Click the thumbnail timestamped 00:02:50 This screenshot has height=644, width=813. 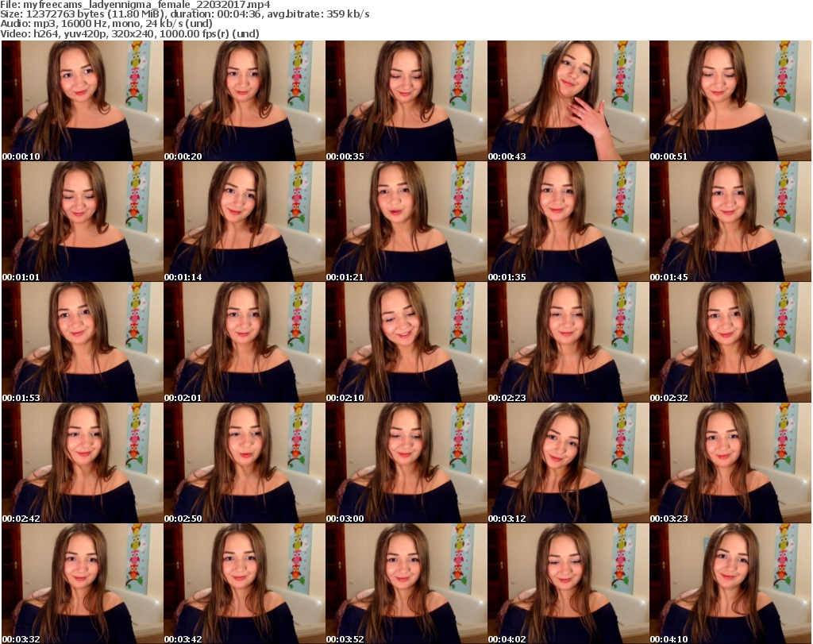tap(245, 463)
